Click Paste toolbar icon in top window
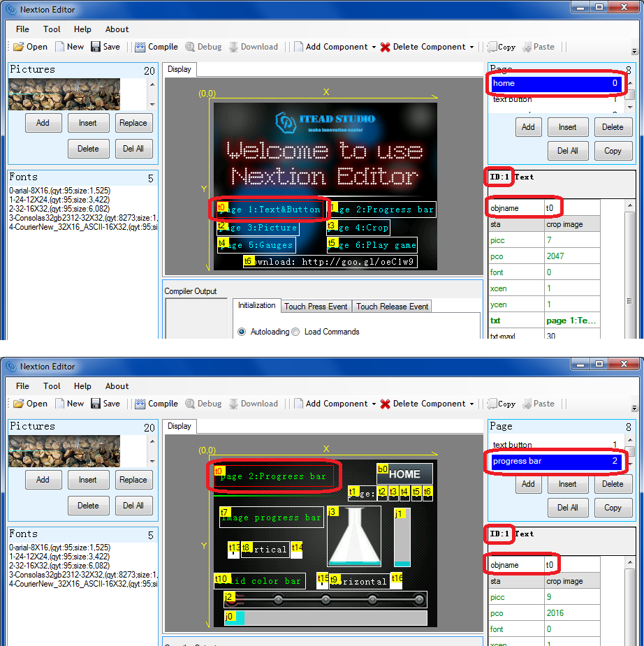Viewport: 644px width, 646px height. (527, 47)
